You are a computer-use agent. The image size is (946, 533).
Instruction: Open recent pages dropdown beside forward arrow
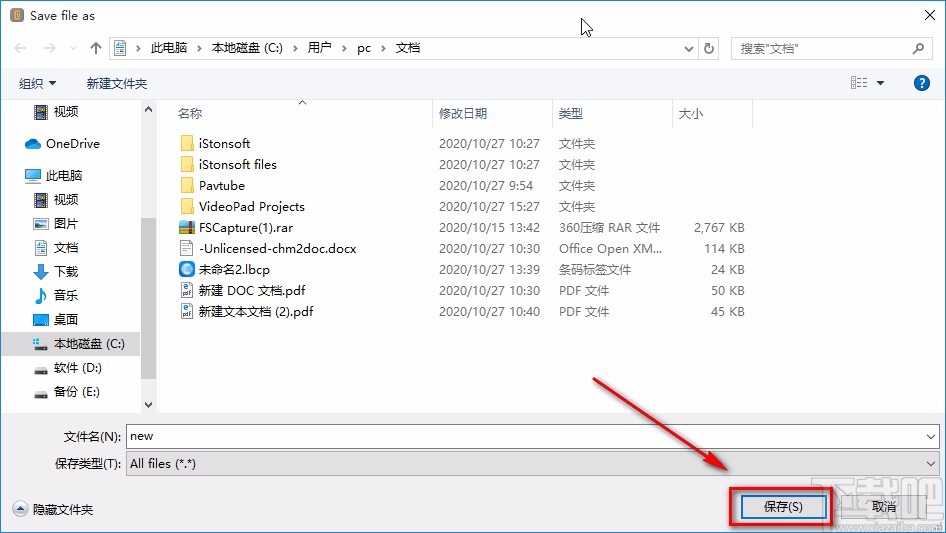point(73,48)
